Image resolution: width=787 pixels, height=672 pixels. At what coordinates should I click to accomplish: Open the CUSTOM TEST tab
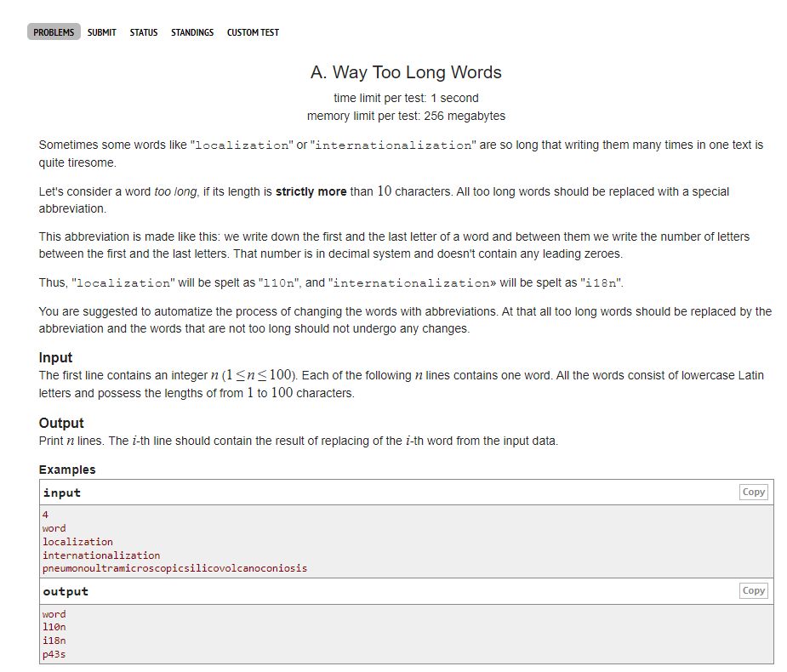click(x=253, y=32)
